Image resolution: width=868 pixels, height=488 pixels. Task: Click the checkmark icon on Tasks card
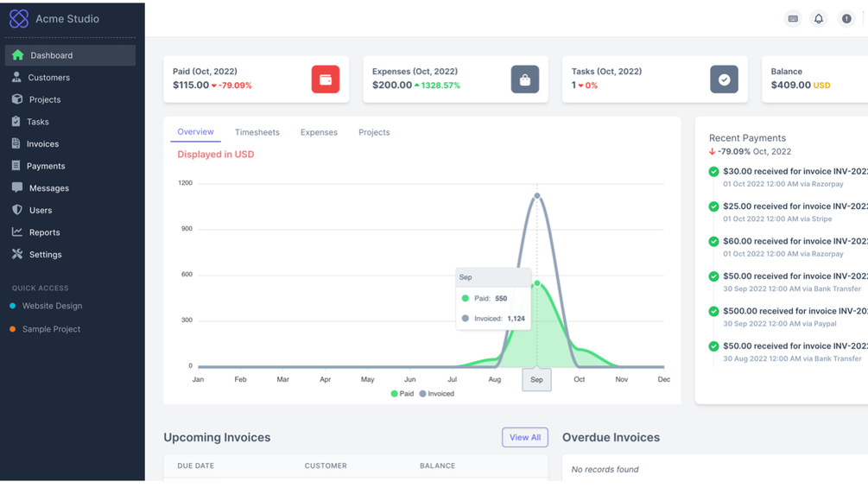724,79
